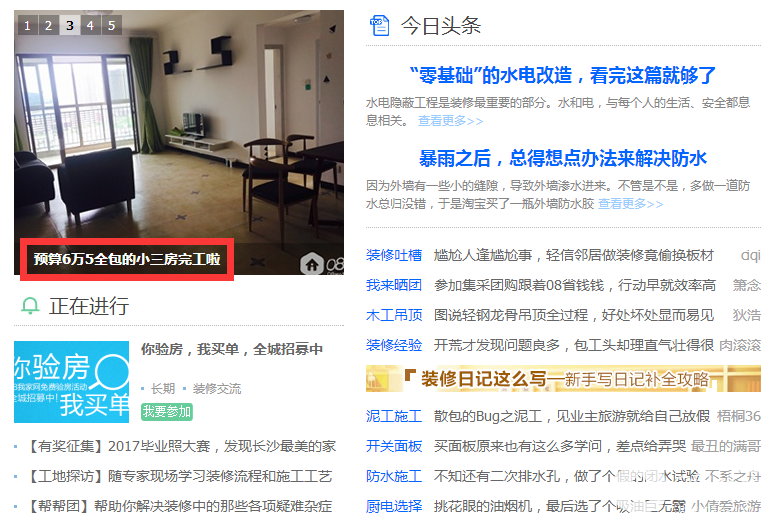Image resolution: width=769 pixels, height=522 pixels.
Task: Open the 【有奖征集】2017毕业照大赛 item
Action: [x=180, y=446]
